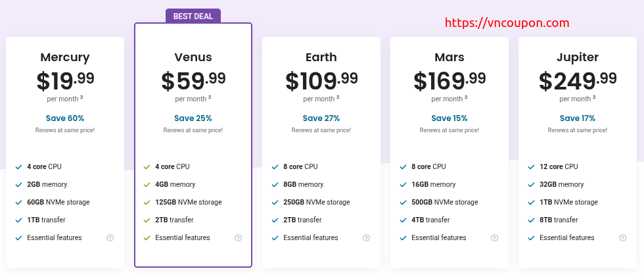Click the Venus $59.99 price

193,80
